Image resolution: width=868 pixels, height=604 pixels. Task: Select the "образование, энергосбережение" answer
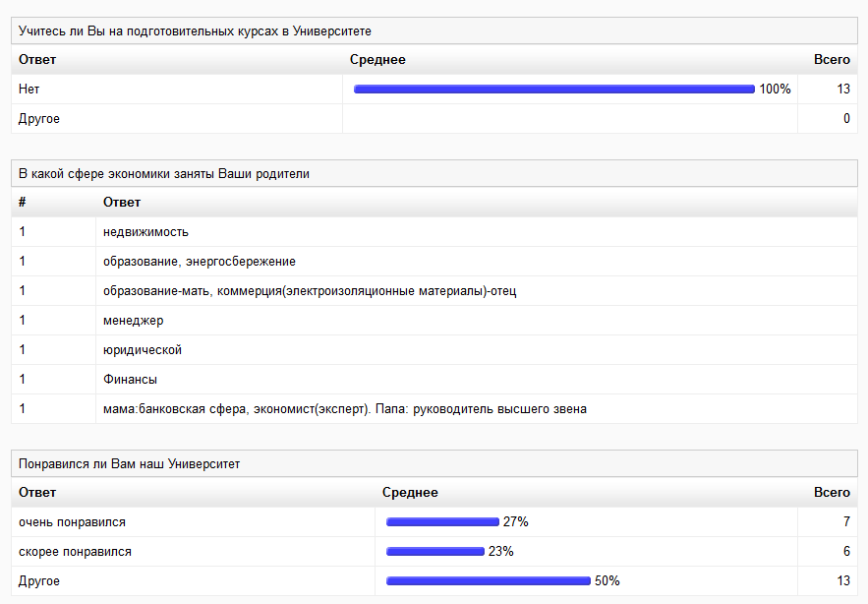[200, 262]
